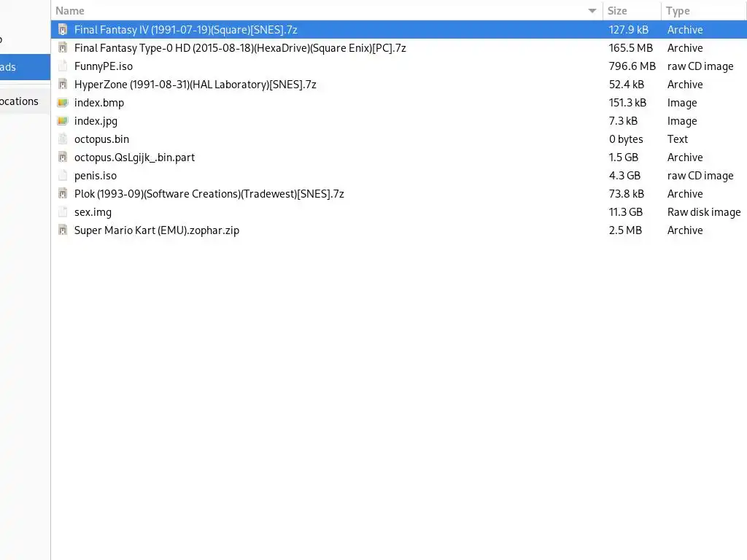The image size is (747, 560).
Task: Select Final Fantasy Type-0 HD file name
Action: (240, 47)
